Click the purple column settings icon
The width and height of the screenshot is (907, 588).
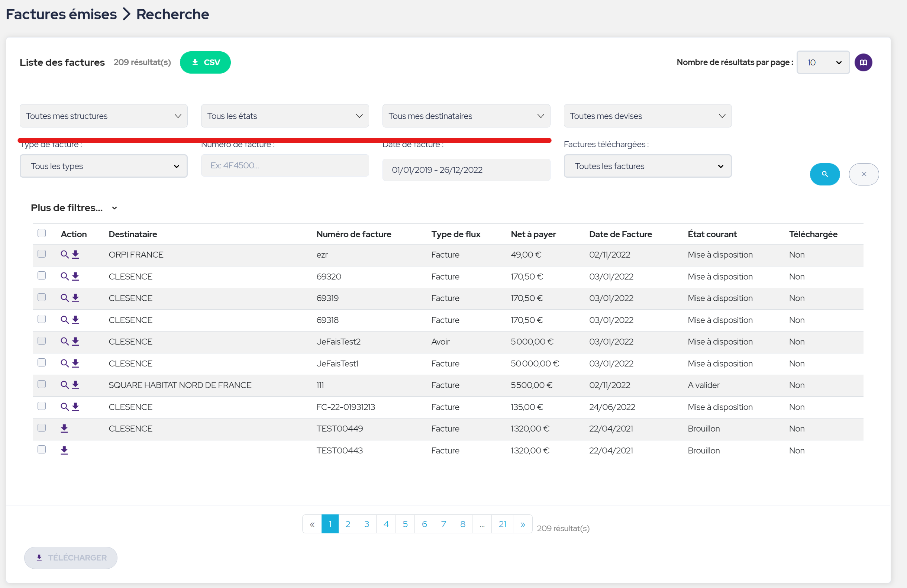click(x=863, y=62)
